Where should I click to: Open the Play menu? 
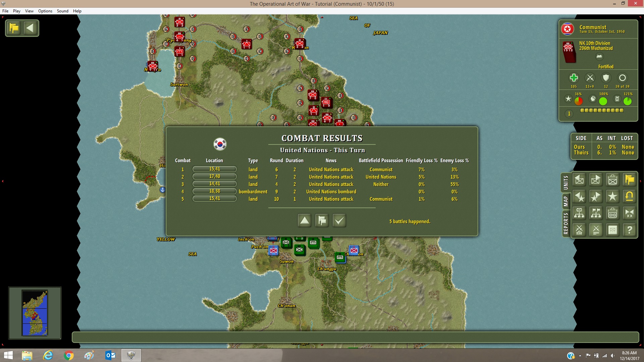[17, 11]
